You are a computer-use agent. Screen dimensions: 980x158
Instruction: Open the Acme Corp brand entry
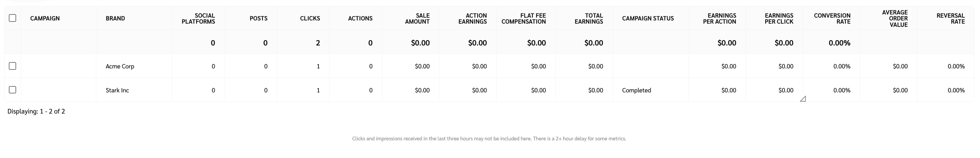coord(120,66)
